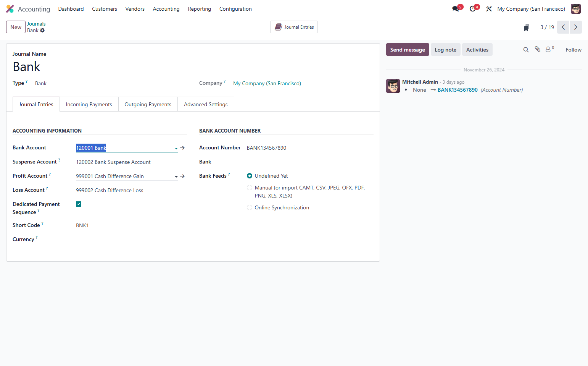This screenshot has height=366, width=588.
Task: Select the Undefined Yet bank feed option
Action: pyautogui.click(x=250, y=176)
